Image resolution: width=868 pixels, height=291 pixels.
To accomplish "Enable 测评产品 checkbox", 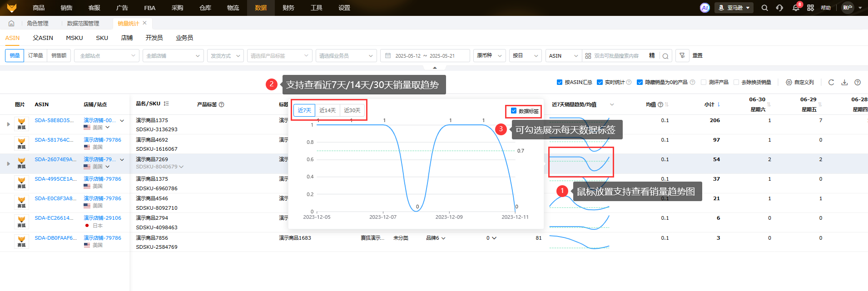I will pos(704,82).
